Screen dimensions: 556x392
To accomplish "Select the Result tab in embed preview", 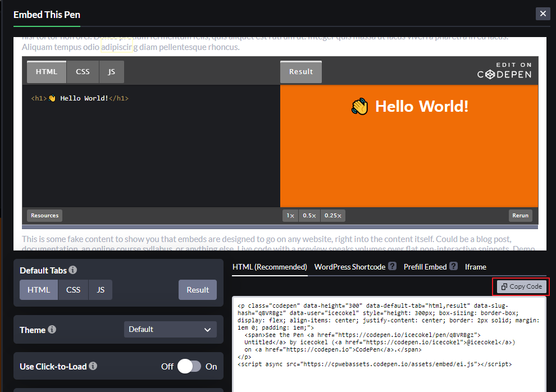I will point(301,72).
